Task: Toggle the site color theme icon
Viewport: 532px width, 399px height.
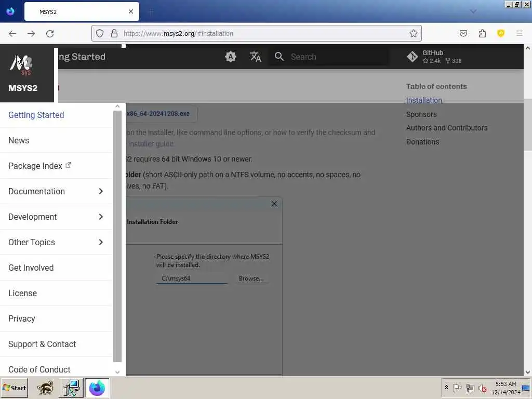Action: [230, 57]
